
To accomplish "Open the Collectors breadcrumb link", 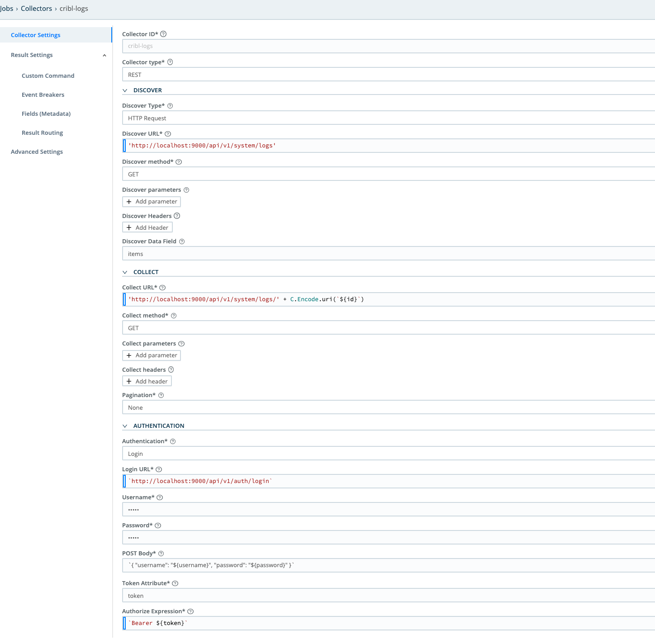I will point(36,8).
